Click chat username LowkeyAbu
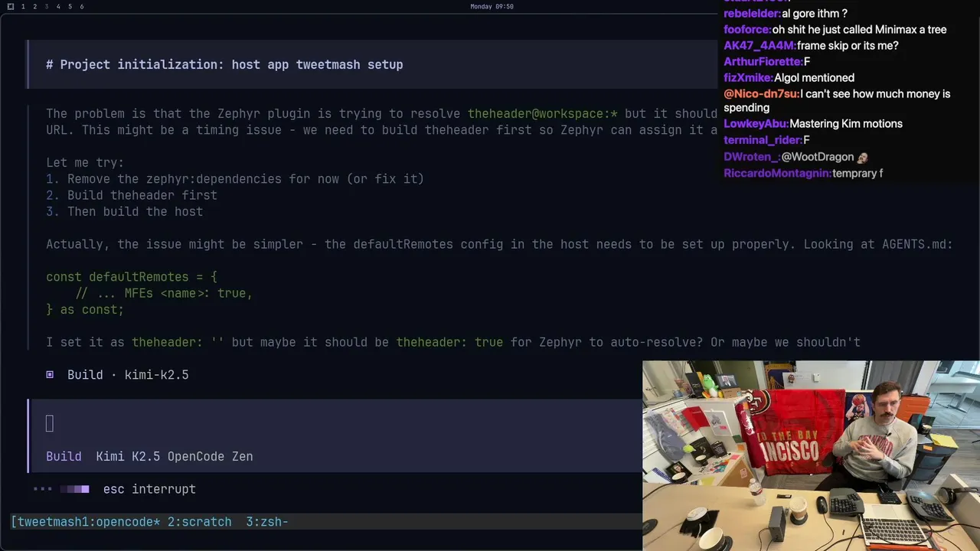This screenshot has height=551, width=980. click(x=756, y=124)
